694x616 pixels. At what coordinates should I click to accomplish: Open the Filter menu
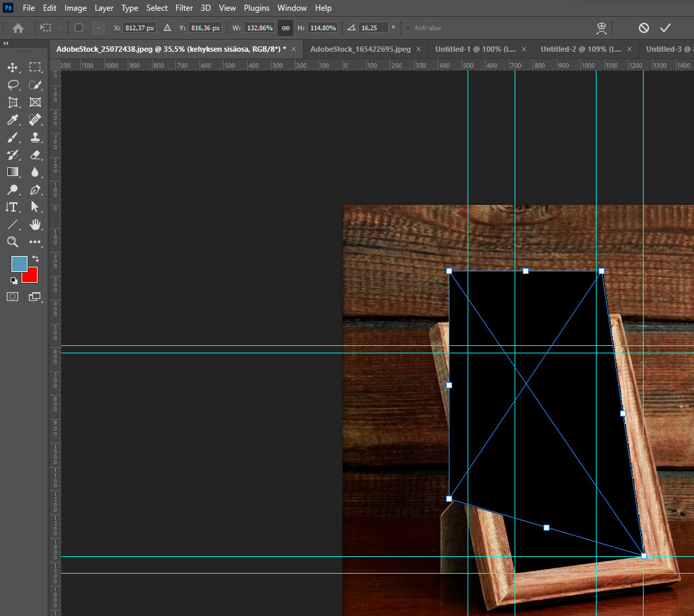coord(183,8)
